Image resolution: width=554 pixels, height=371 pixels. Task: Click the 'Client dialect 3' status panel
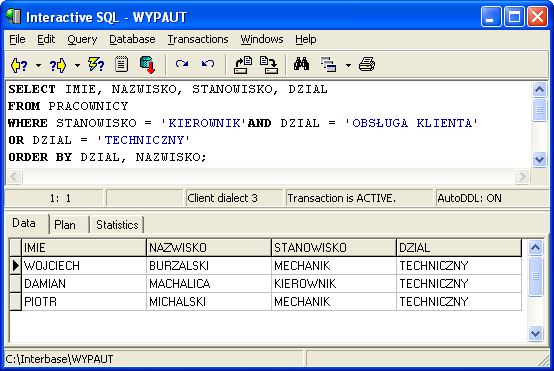tap(234, 198)
